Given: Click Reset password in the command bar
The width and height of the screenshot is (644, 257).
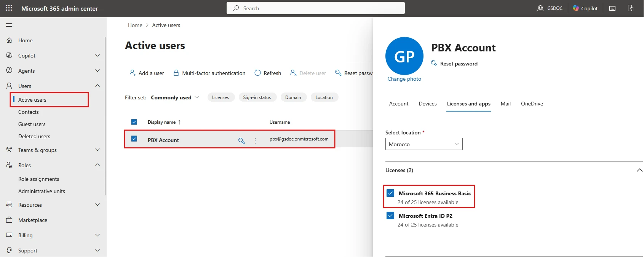Looking at the screenshot, I should click(x=354, y=73).
